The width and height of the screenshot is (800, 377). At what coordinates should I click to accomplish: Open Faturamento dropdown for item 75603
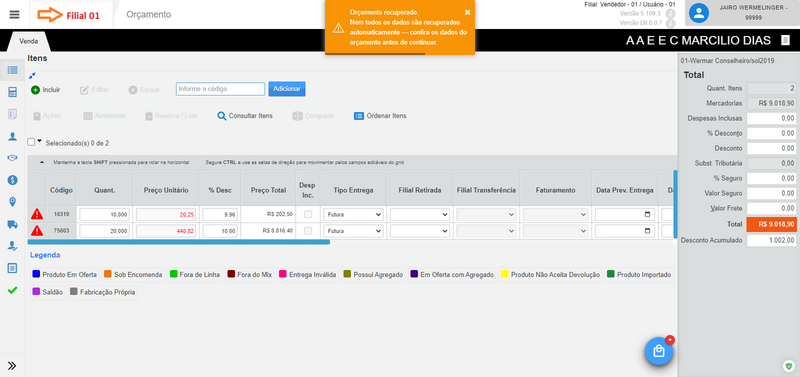[x=556, y=231]
